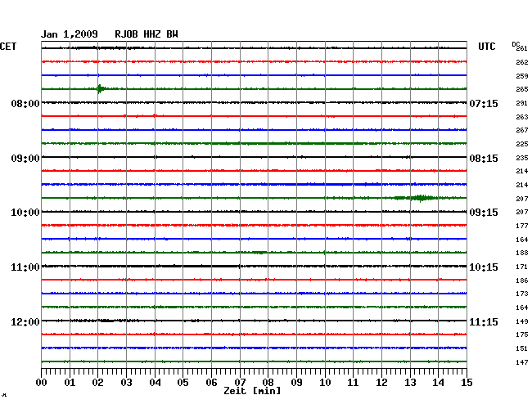Click DC value 175

tap(522, 334)
